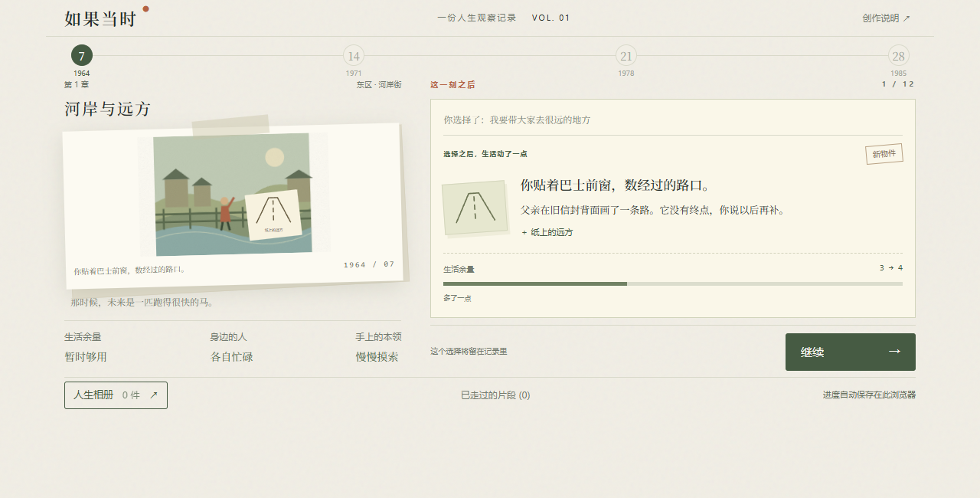The width and height of the screenshot is (980, 498).
Task: Click the 你选择了 choice summary line
Action: pyautogui.click(x=518, y=120)
